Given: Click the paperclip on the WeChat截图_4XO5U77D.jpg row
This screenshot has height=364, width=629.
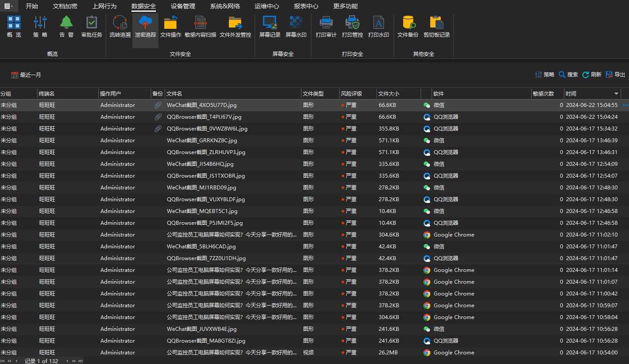Looking at the screenshot, I should pos(158,105).
